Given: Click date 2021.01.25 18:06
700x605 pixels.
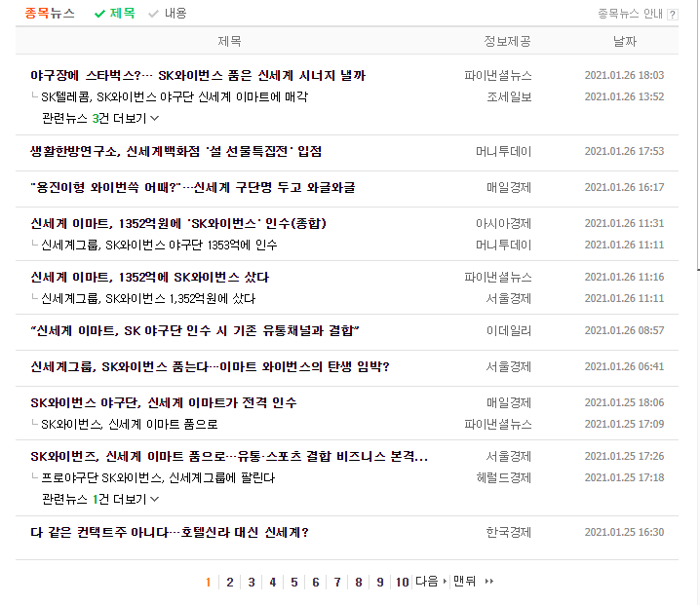Looking at the screenshot, I should 624,403.
